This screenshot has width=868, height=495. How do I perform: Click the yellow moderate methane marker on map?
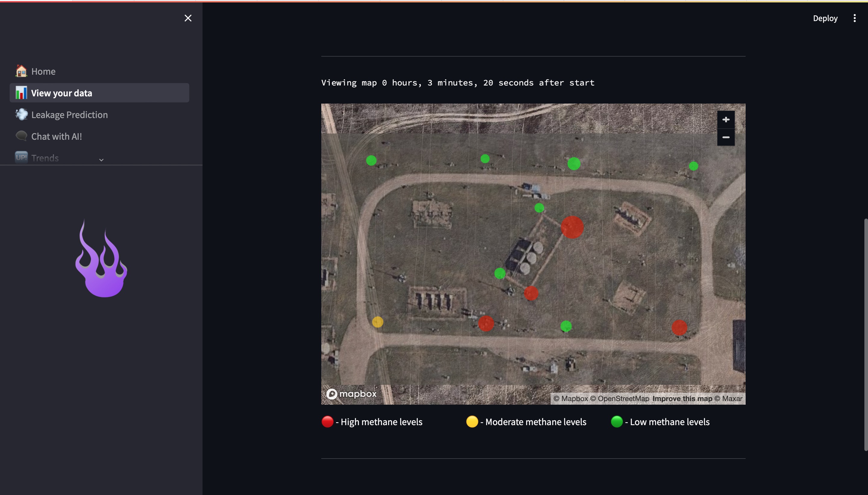[377, 322]
